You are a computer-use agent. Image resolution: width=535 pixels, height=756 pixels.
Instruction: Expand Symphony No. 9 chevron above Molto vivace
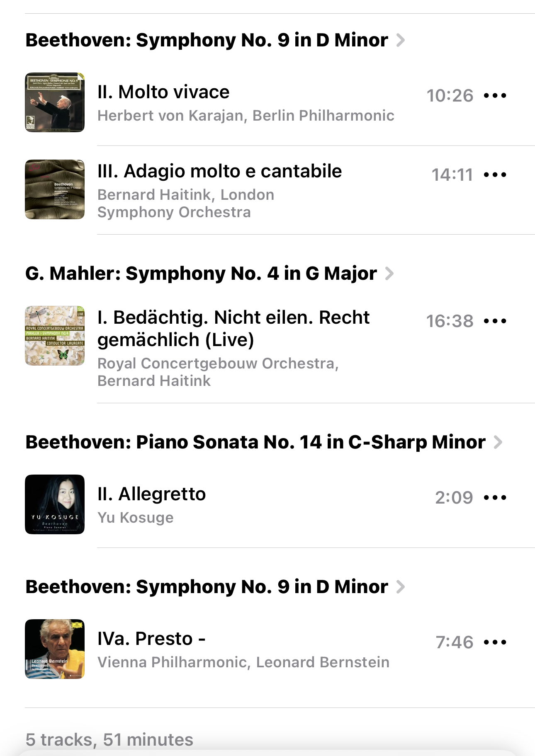[401, 40]
